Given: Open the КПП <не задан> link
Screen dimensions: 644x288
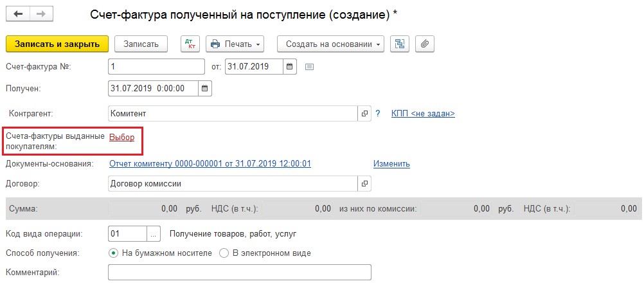Looking at the screenshot, I should 423,114.
